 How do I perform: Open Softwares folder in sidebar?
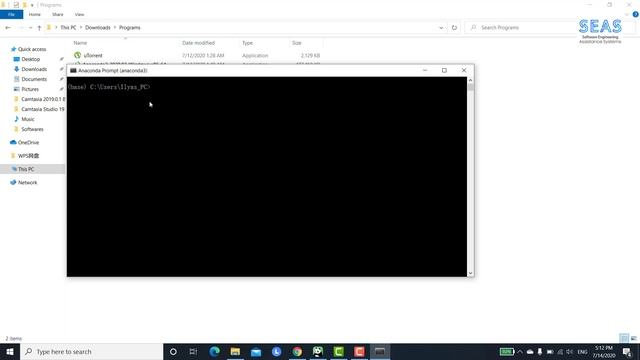tap(32, 129)
